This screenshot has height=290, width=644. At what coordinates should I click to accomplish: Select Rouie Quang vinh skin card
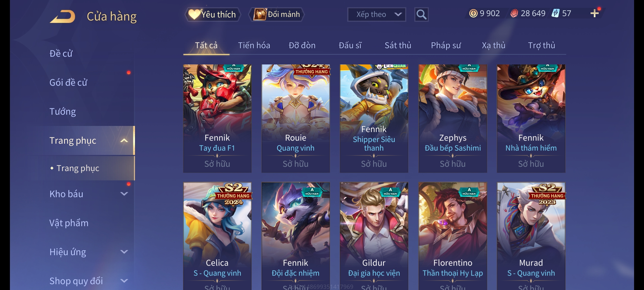click(x=295, y=118)
